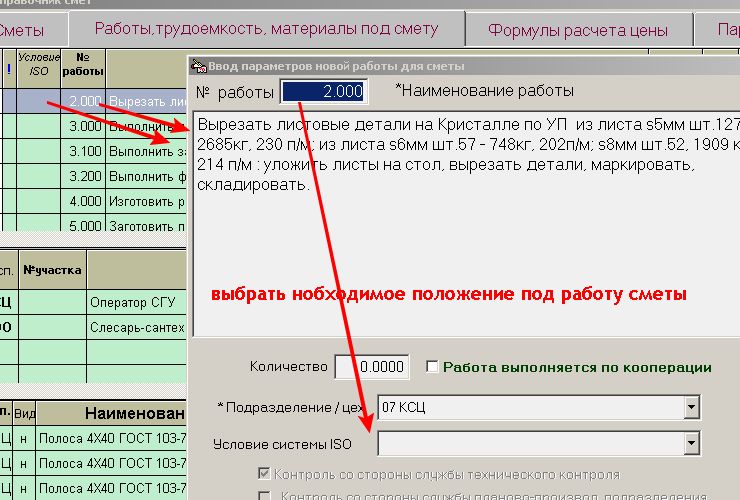Image resolution: width=740 pixels, height=500 pixels.
Task: Click the Количество input field
Action: [x=371, y=367]
